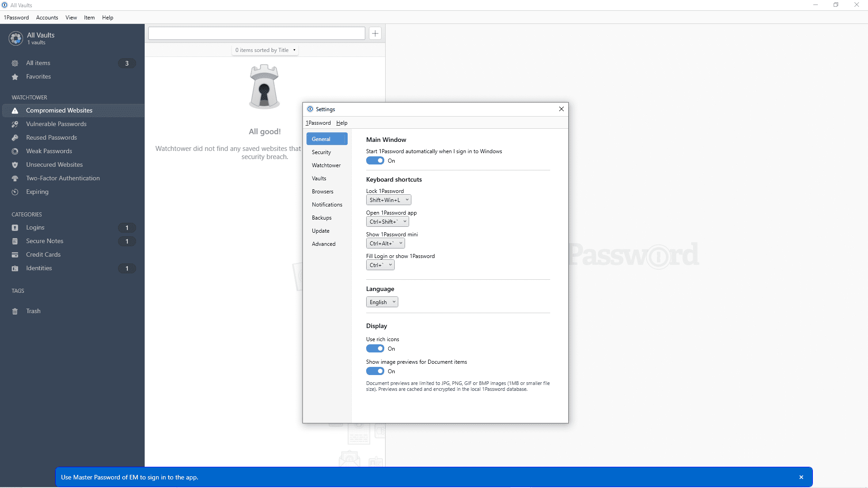Viewport: 868px width, 488px height.
Task: Open the Accounts menu
Action: (x=47, y=18)
